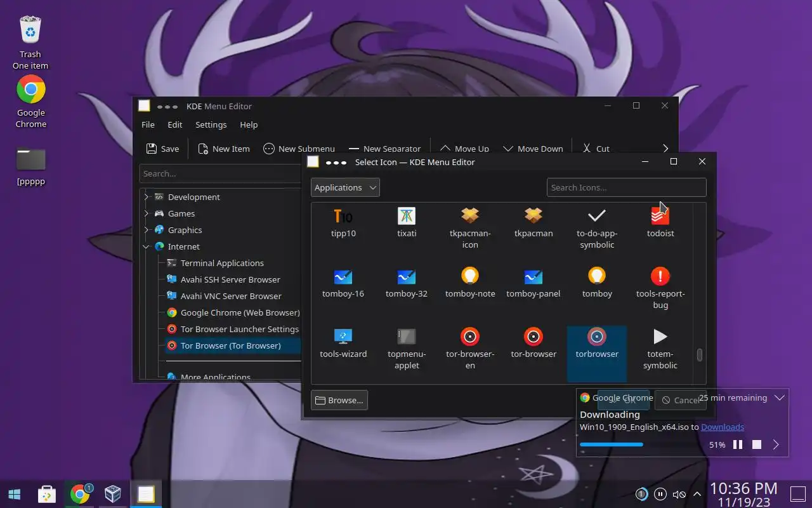Screen dimensions: 812x508
Task: Pause the Win10 ISO download
Action: click(738, 444)
